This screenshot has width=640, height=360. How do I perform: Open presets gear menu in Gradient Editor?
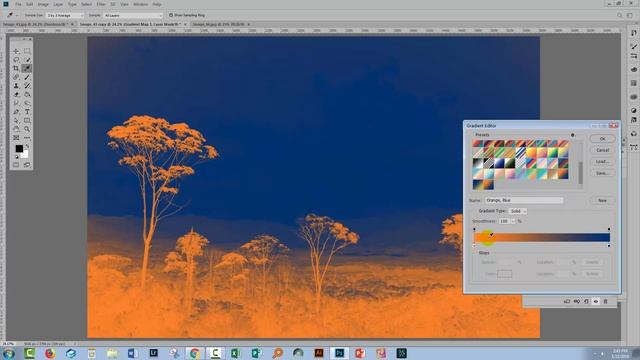point(573,135)
